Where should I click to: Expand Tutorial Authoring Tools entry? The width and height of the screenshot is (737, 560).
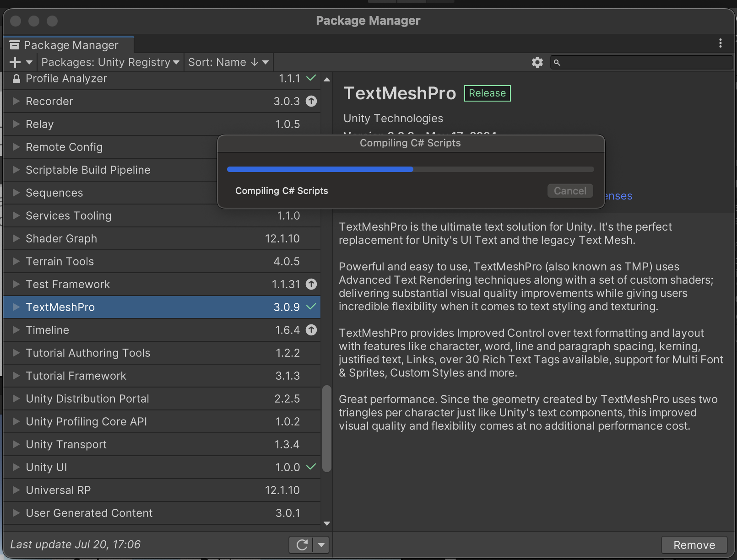tap(16, 353)
